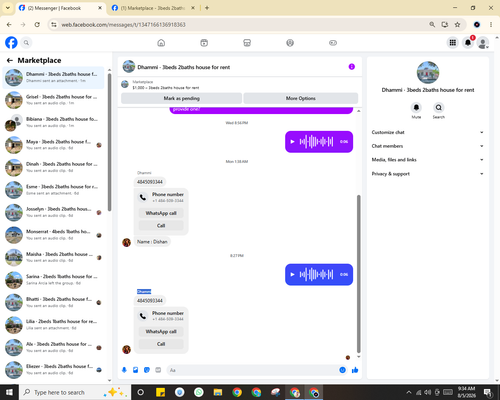Open the Facebook Home icon
Screen dimensions: 500x400
pyautogui.click(x=161, y=43)
